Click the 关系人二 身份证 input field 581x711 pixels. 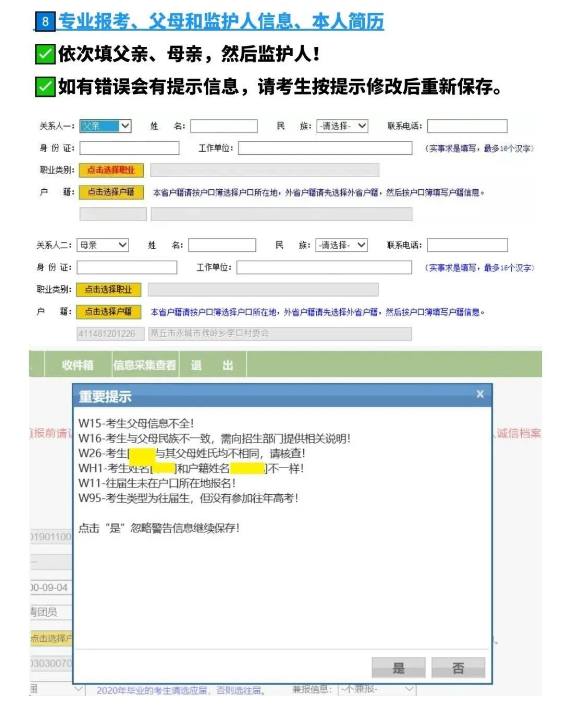[x=127, y=267]
